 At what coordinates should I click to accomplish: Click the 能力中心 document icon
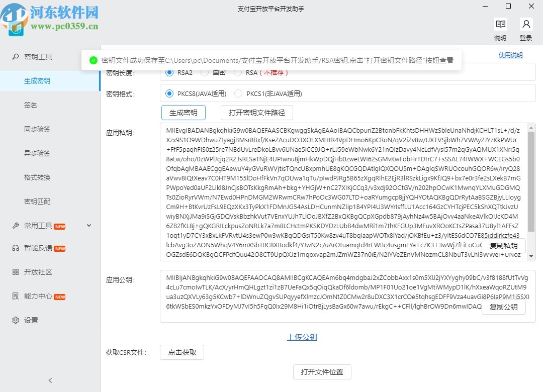16,296
